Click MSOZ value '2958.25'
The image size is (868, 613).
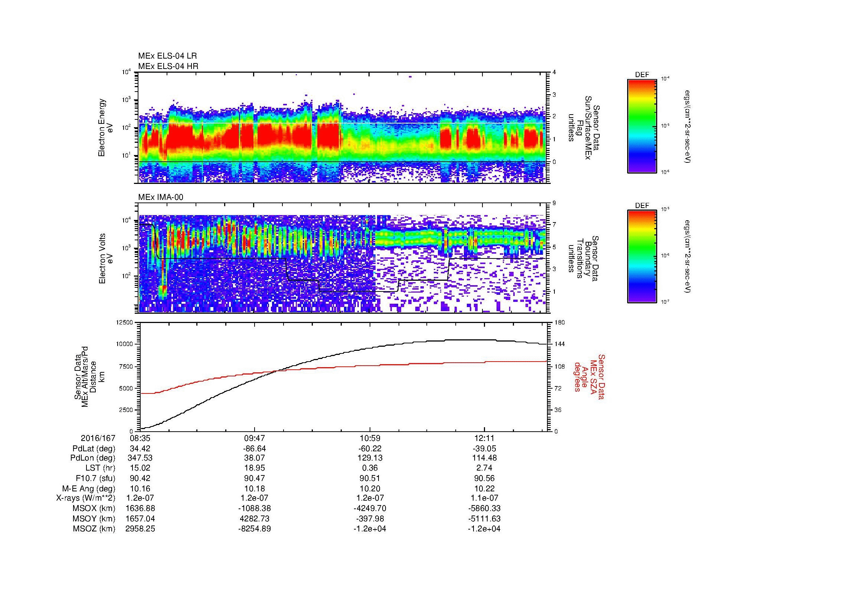pos(140,529)
